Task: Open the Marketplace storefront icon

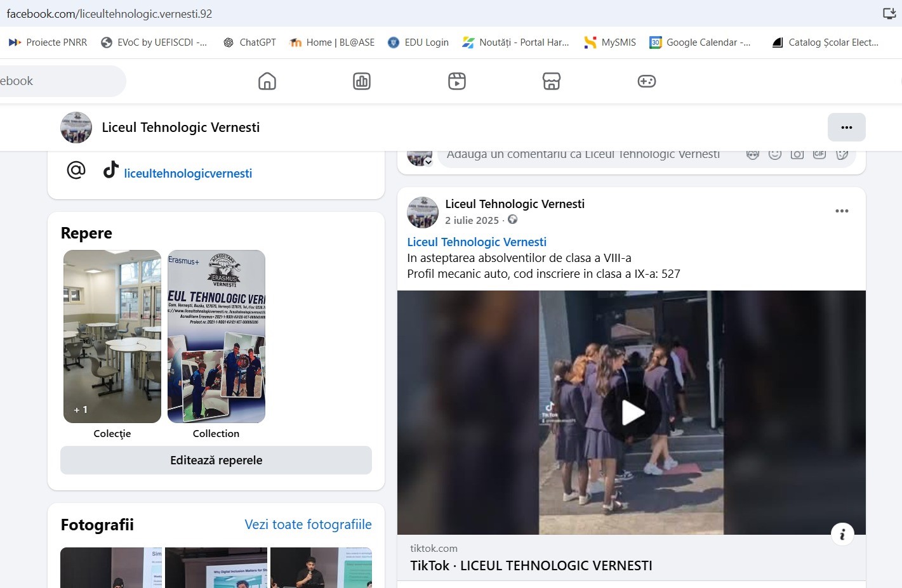Action: point(552,81)
